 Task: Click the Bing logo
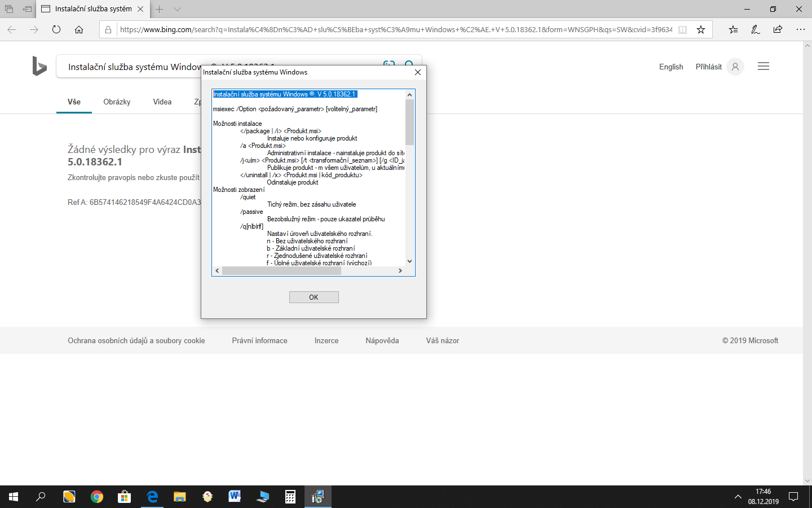[x=39, y=66]
